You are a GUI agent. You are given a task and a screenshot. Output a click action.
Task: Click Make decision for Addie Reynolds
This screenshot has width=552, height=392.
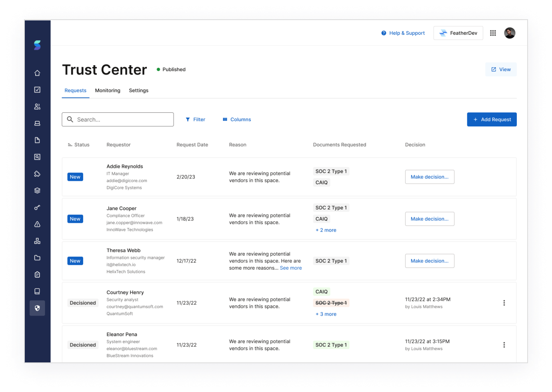pyautogui.click(x=430, y=177)
